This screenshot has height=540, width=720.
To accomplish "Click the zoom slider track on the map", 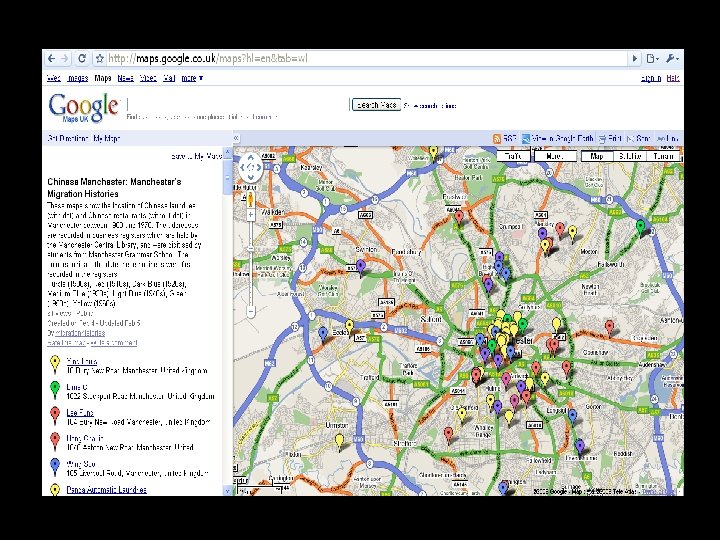I will coord(251,264).
